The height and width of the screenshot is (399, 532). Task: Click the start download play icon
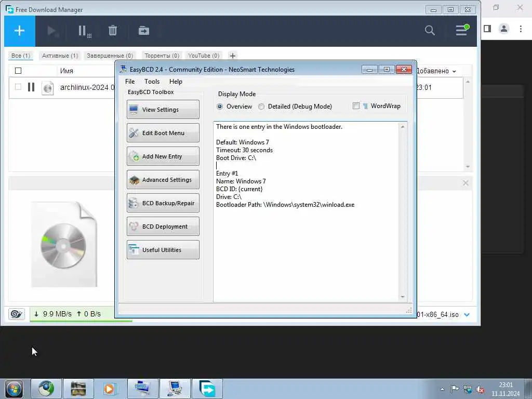(x=52, y=31)
